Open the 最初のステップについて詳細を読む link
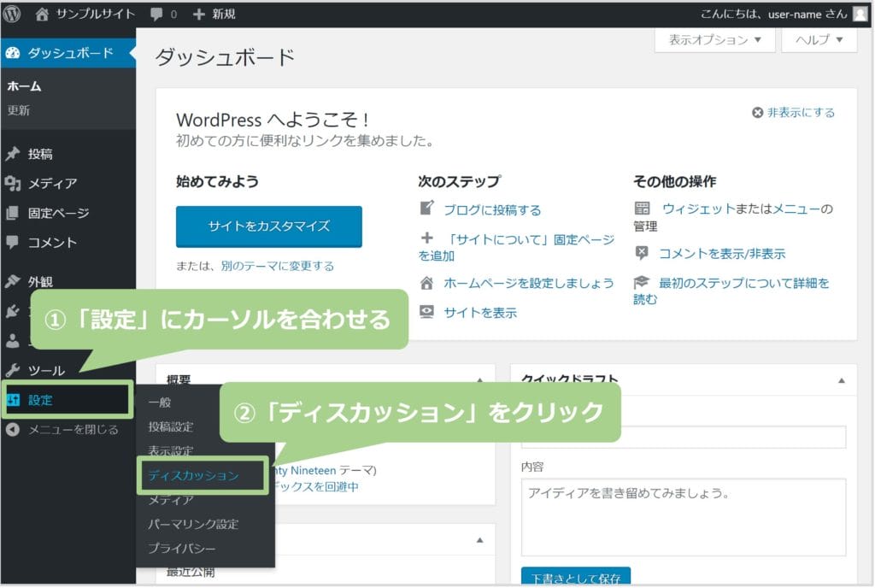This screenshot has height=588, width=875. (x=731, y=291)
